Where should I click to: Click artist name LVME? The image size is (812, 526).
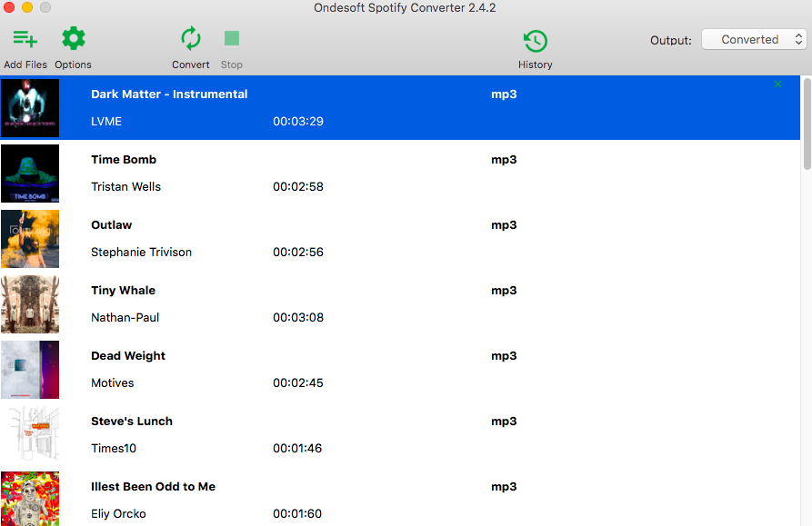[106, 121]
